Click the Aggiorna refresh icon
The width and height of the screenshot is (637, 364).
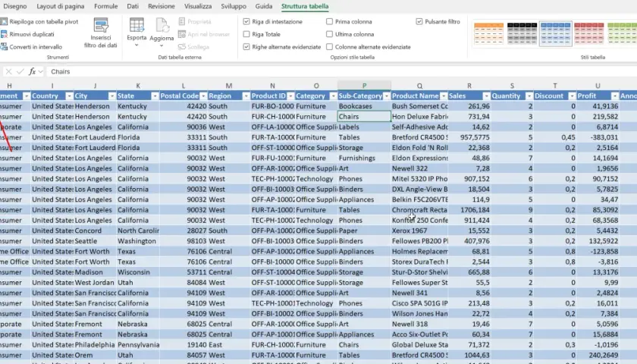click(162, 25)
